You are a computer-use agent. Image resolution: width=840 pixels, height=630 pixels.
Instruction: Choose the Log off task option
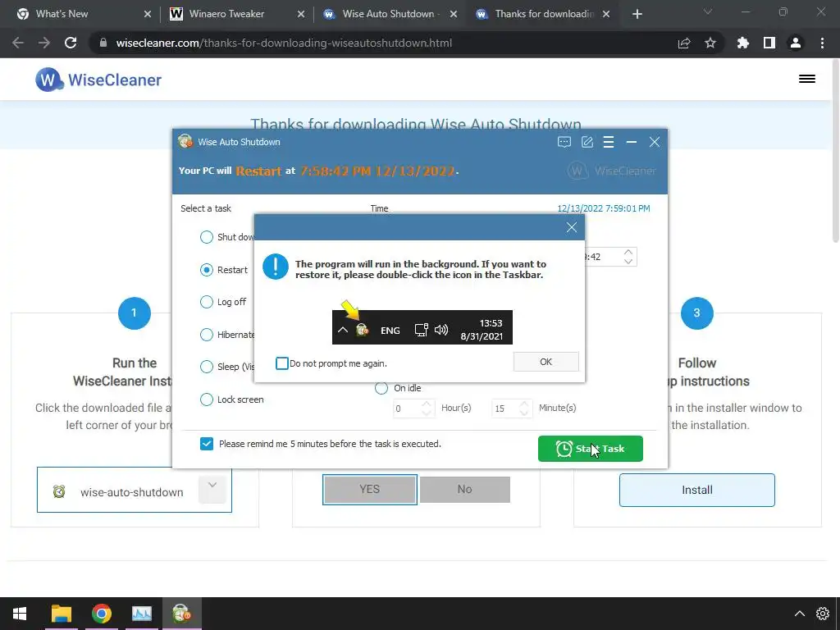click(x=206, y=302)
